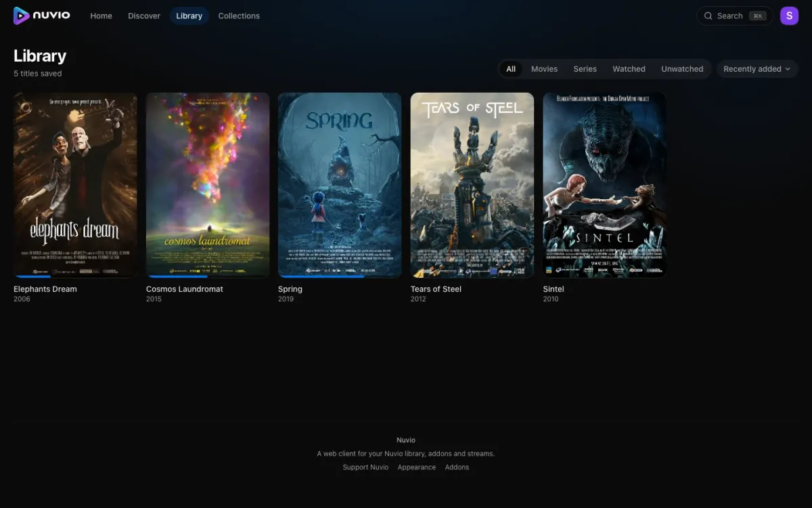Image resolution: width=812 pixels, height=508 pixels.
Task: Click the 2015 year label
Action: point(154,299)
